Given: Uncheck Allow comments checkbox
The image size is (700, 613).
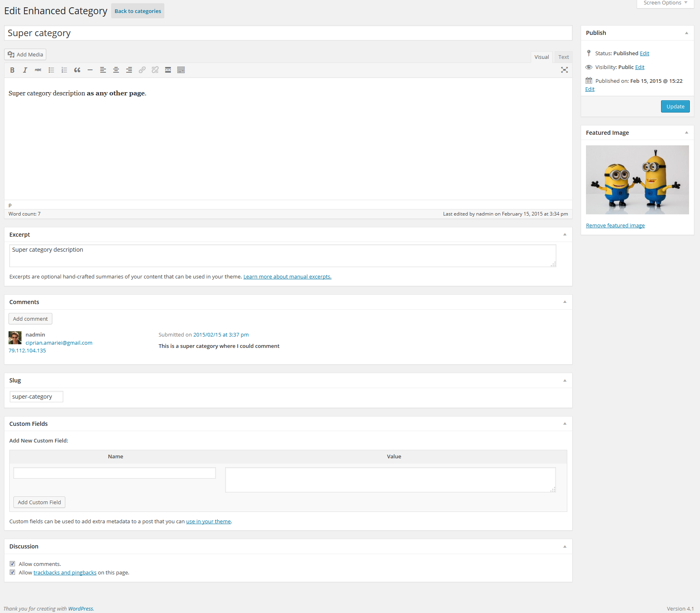Looking at the screenshot, I should (13, 564).
